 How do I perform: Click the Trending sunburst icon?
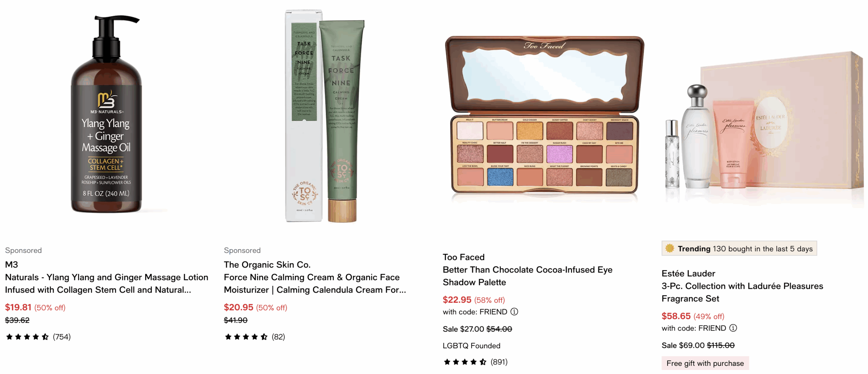(669, 248)
